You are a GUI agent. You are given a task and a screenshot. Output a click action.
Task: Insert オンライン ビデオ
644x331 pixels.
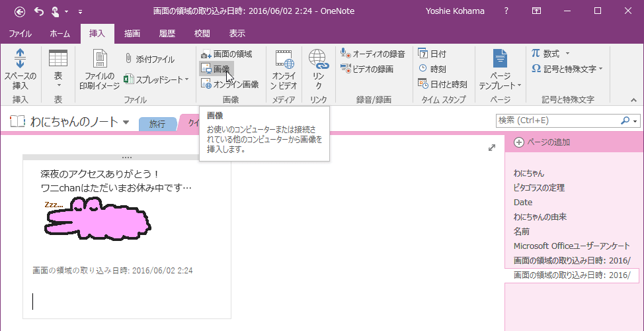coord(284,70)
